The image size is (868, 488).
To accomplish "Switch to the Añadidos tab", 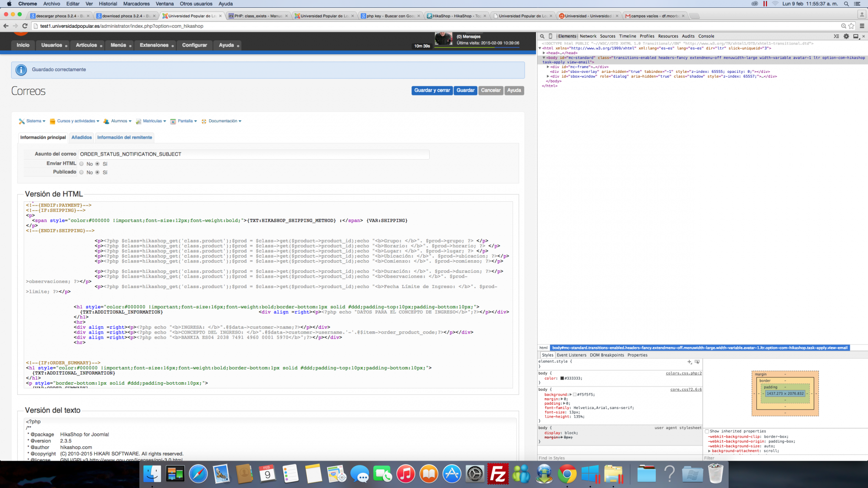I will pos(82,138).
